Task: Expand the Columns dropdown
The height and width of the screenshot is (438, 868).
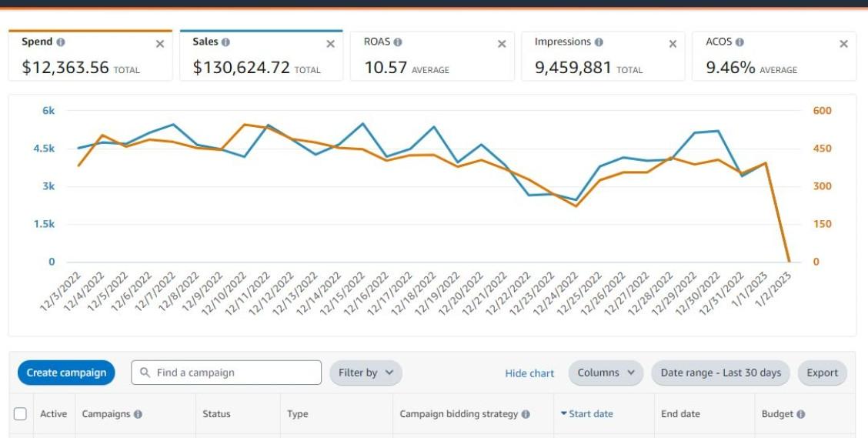Action: click(x=606, y=373)
